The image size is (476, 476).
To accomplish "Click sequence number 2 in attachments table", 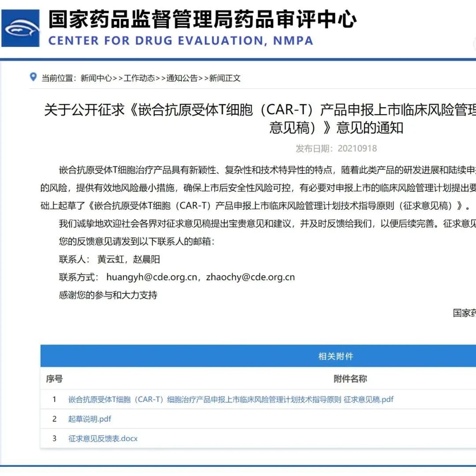I will pos(54,419).
